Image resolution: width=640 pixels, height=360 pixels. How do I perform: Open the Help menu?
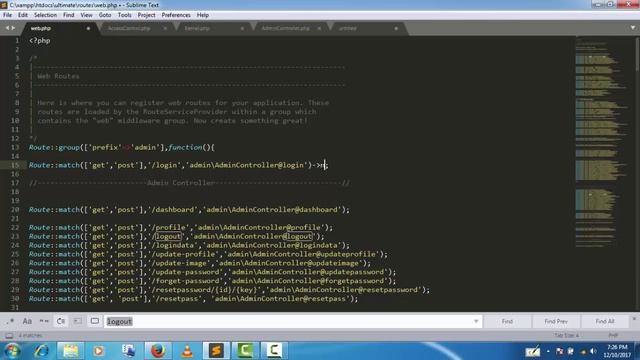203,15
